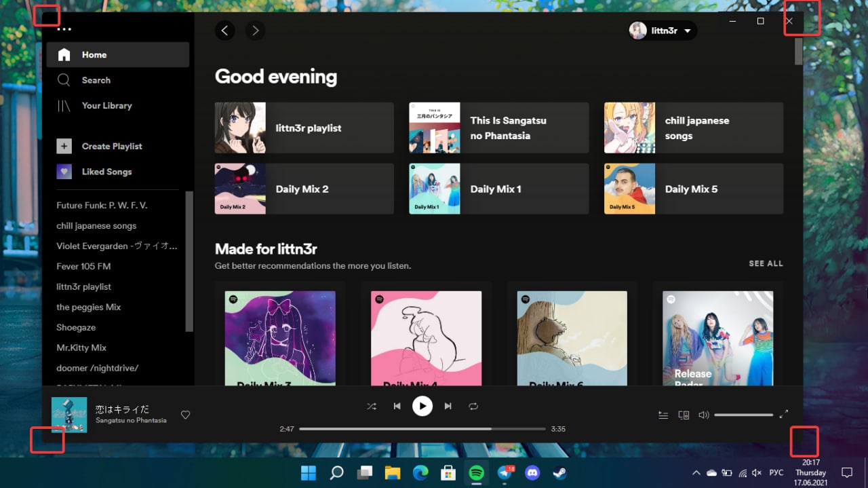868x488 pixels.
Task: Open Daily Mix 5 shortcut card
Action: [694, 189]
